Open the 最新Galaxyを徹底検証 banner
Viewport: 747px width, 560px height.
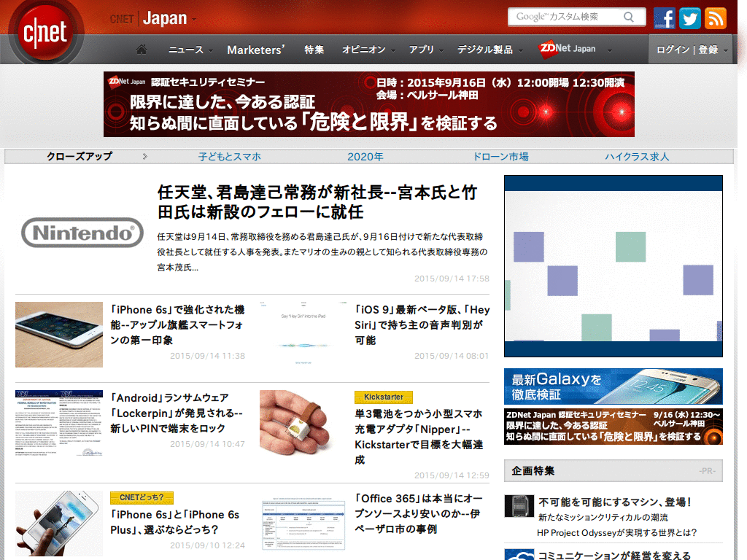pyautogui.click(x=614, y=386)
